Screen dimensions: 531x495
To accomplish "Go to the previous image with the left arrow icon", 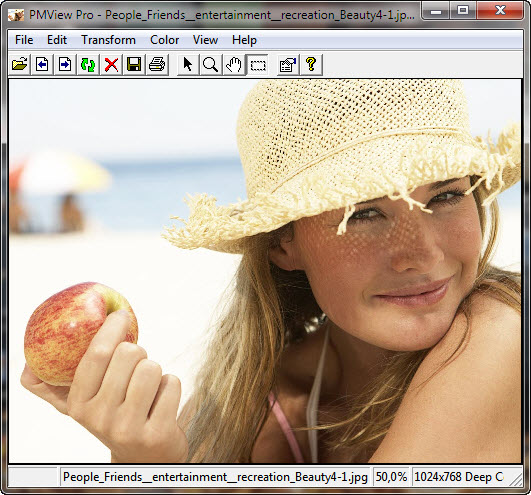I will point(42,64).
